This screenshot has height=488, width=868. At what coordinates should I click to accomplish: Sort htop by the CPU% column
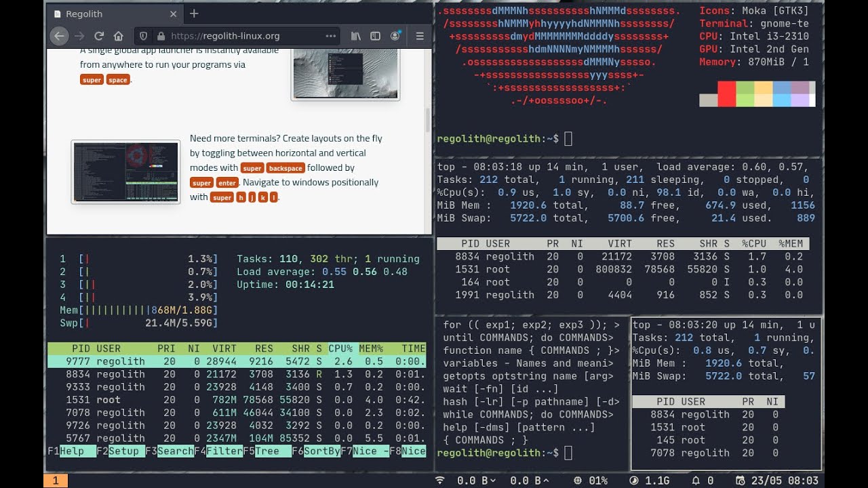pos(340,348)
